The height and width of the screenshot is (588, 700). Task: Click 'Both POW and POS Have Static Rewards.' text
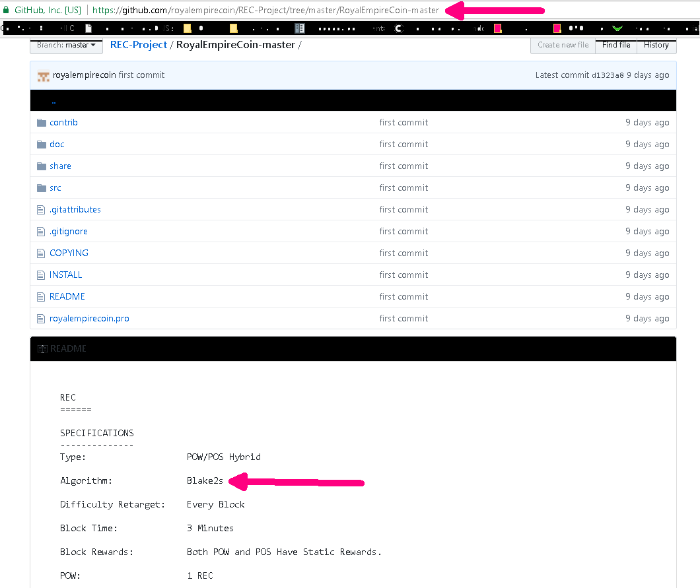284,552
